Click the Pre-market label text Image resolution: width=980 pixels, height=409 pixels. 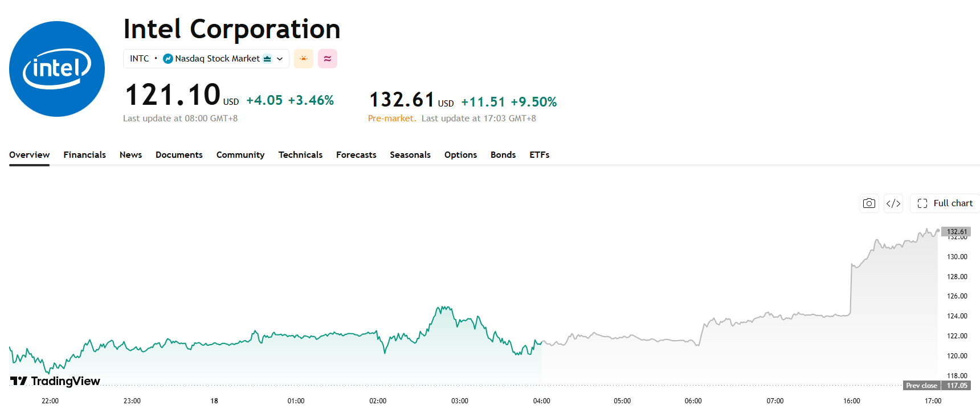[392, 118]
